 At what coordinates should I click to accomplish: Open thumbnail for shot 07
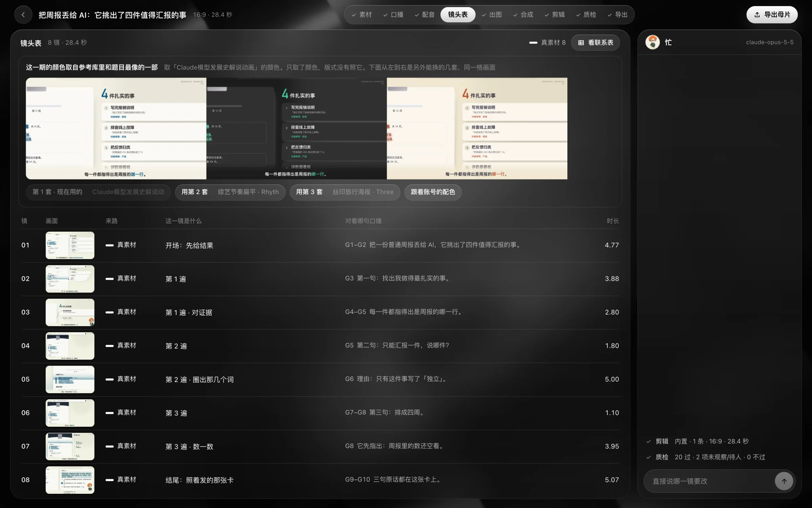(x=70, y=446)
